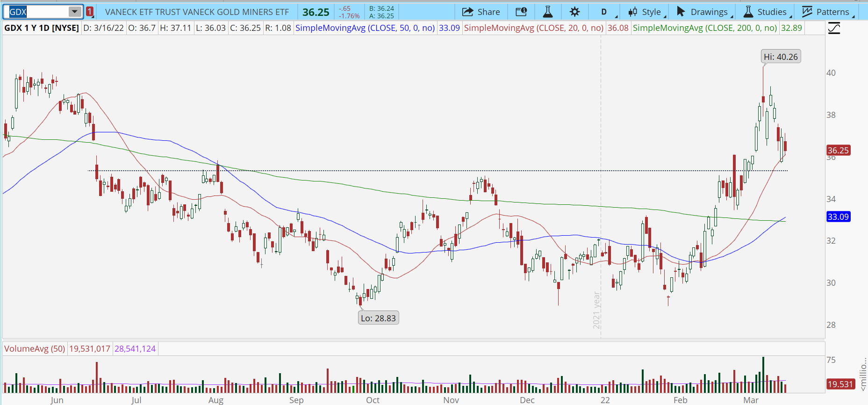Screen dimensions: 868x405
Task: Click the red symbol link indicator
Action: pos(90,12)
